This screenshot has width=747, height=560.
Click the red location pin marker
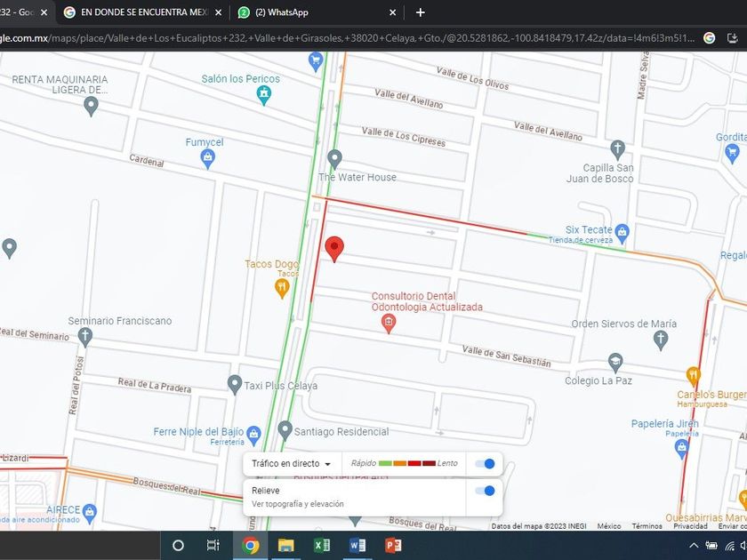(x=334, y=248)
